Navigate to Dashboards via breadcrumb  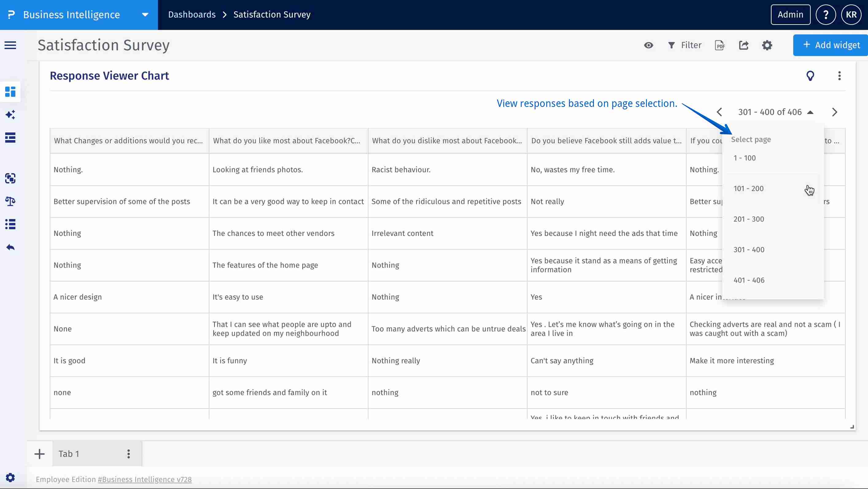coord(192,14)
